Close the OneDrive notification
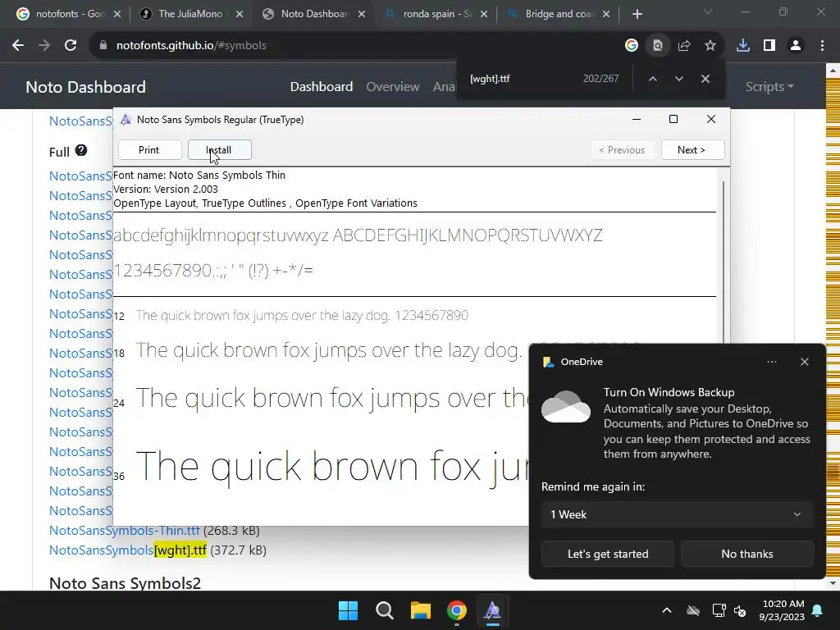The height and width of the screenshot is (630, 840). point(805,362)
